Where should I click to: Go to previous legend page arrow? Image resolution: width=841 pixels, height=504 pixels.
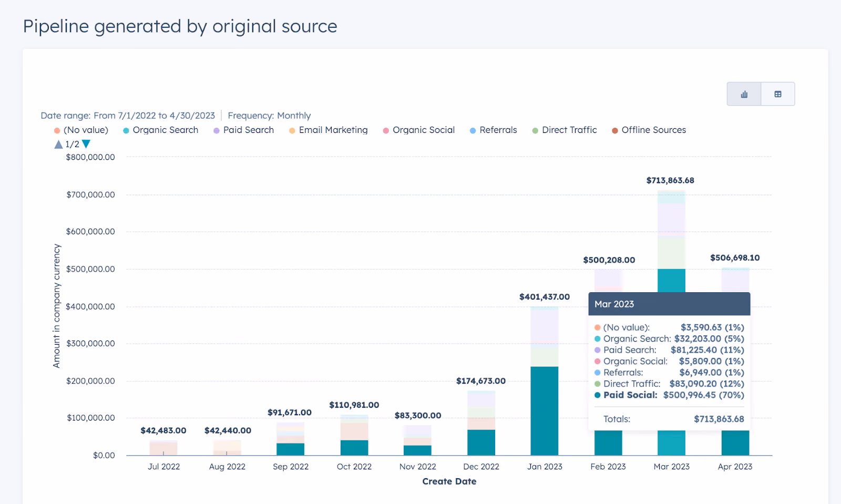pos(58,144)
